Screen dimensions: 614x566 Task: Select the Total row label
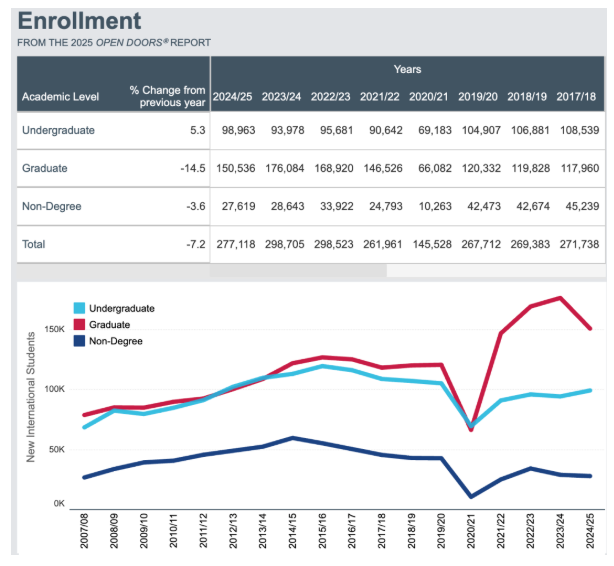(34, 244)
